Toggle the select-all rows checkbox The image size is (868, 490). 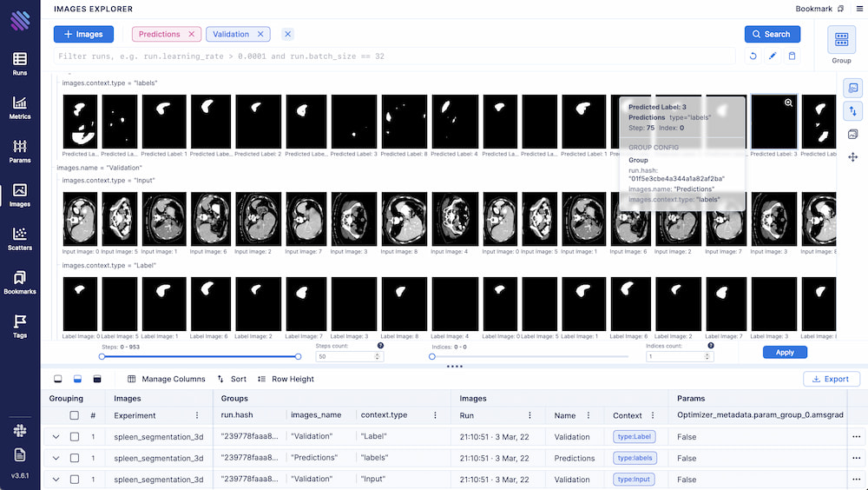point(74,415)
